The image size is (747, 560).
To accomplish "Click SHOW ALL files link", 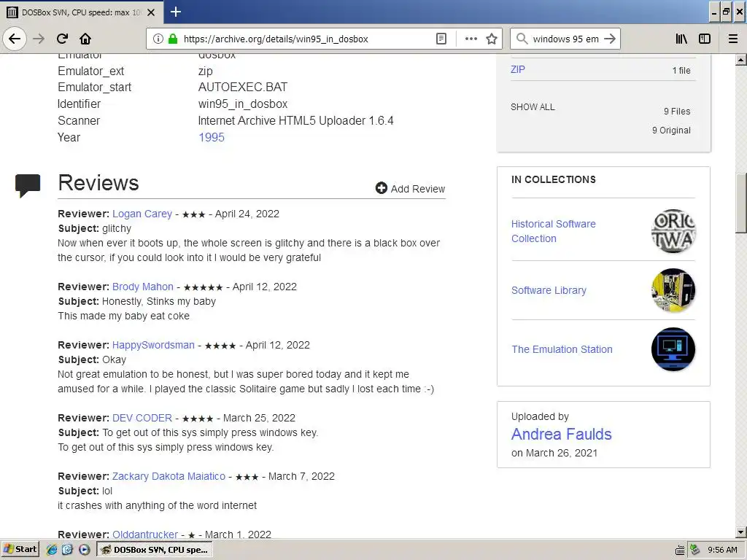I will coord(533,106).
